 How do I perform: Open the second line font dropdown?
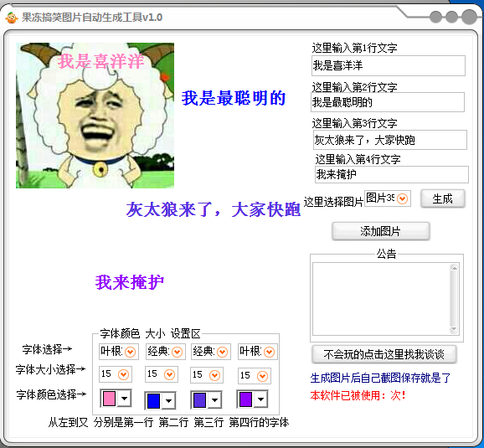tap(177, 352)
